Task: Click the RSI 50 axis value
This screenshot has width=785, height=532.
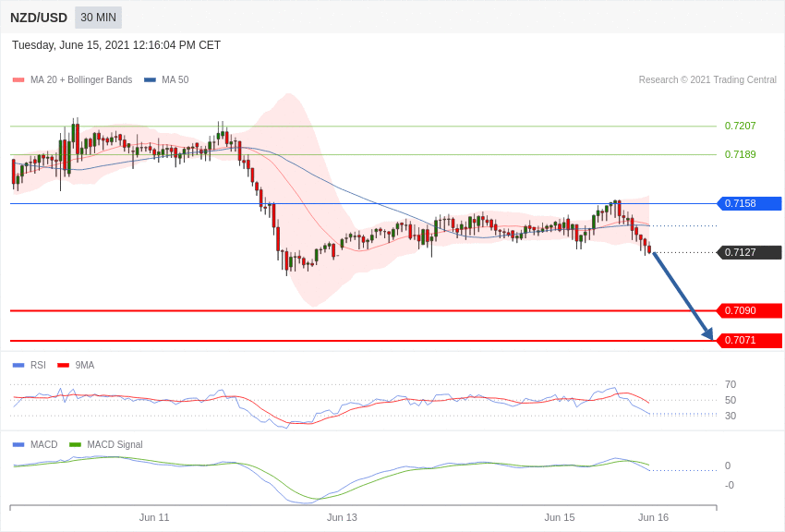Action: pos(731,400)
